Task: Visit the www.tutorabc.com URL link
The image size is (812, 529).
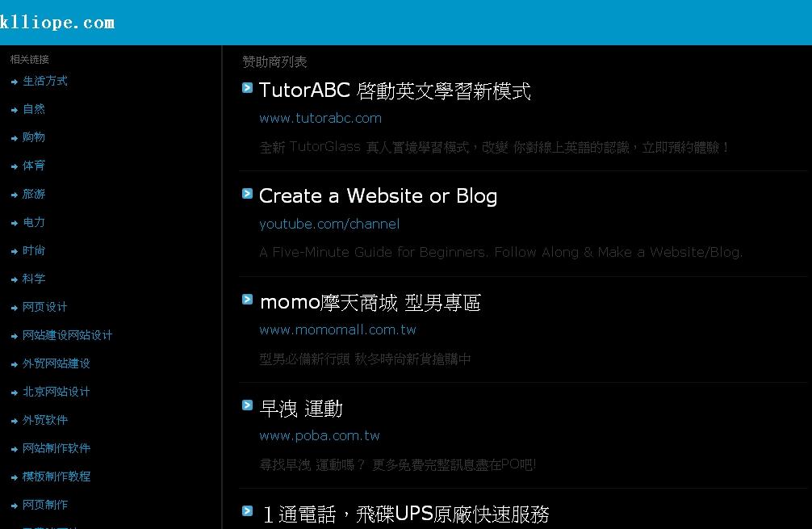Action: click(320, 118)
